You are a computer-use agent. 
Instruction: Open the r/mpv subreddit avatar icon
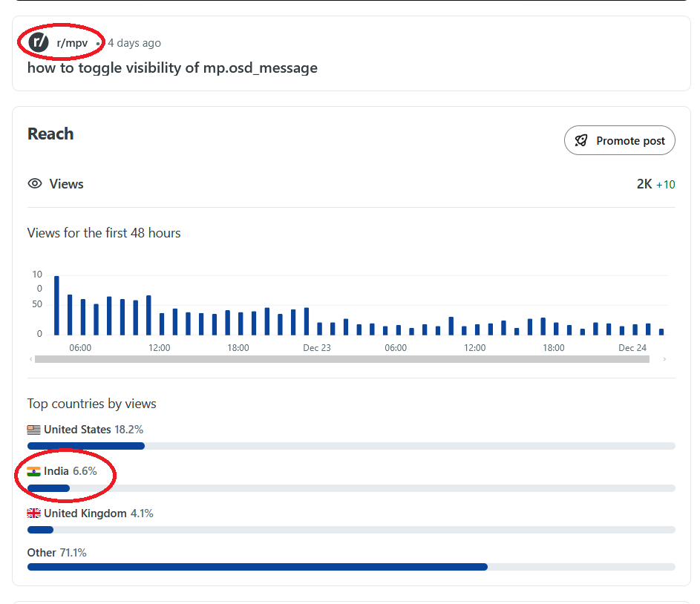[x=39, y=42]
